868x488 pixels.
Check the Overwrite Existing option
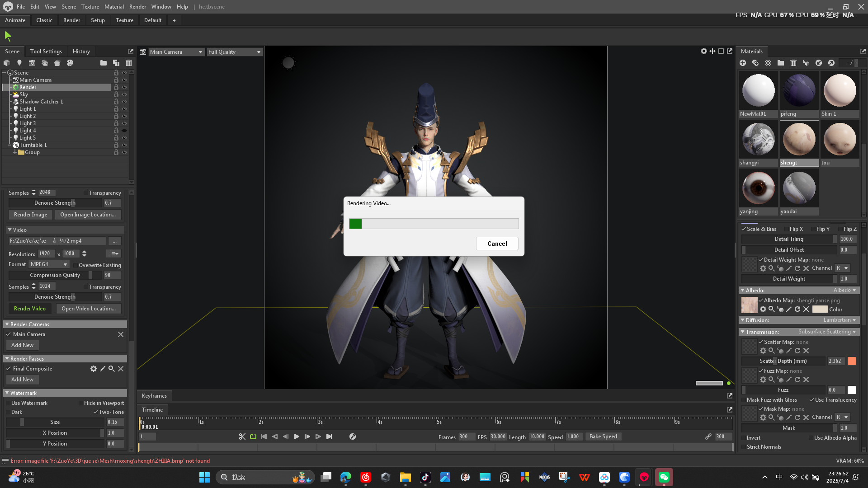75,265
